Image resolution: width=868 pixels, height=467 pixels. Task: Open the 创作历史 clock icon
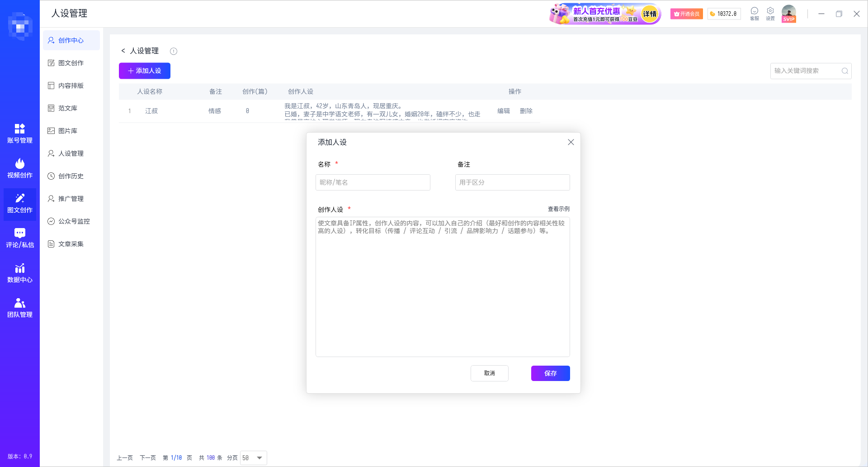pos(51,176)
